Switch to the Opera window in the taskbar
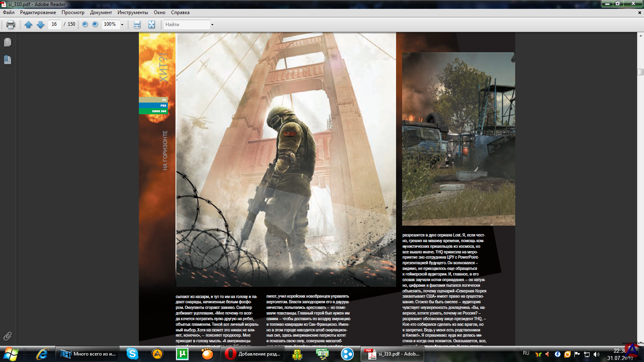The height and width of the screenshot is (362, 644). pos(253,354)
